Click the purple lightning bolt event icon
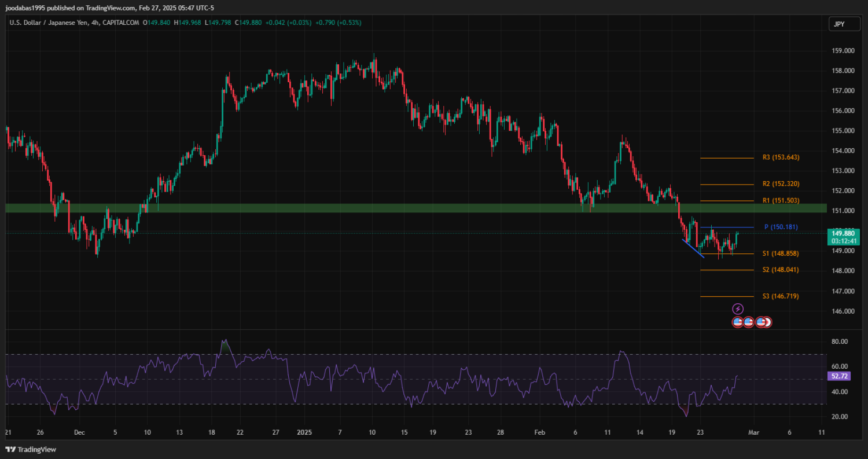The width and height of the screenshot is (868, 459). point(738,309)
